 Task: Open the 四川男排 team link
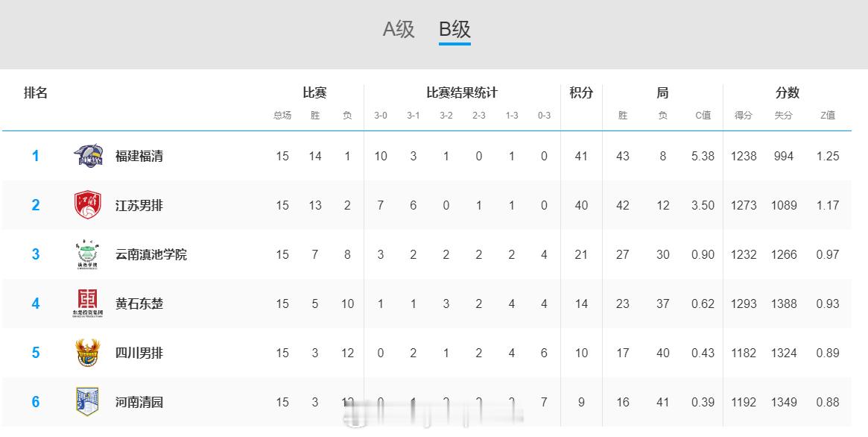point(139,353)
